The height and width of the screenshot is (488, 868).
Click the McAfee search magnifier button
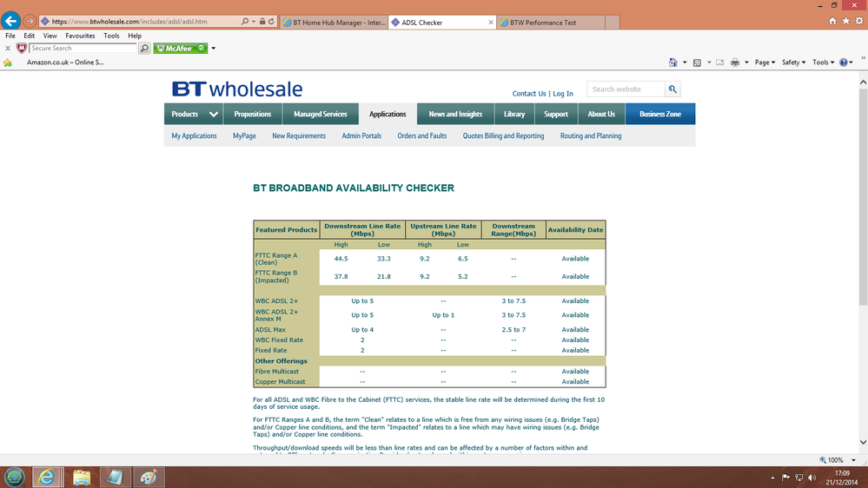pos(144,49)
